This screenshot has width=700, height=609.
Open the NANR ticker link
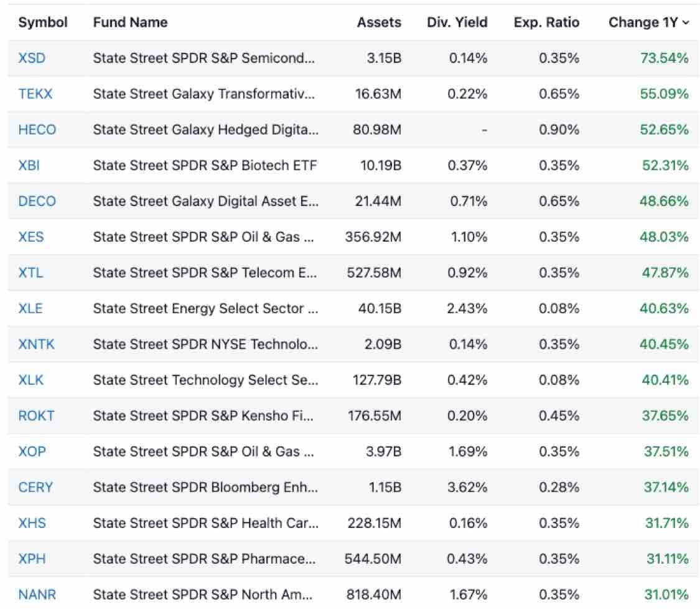click(37, 594)
